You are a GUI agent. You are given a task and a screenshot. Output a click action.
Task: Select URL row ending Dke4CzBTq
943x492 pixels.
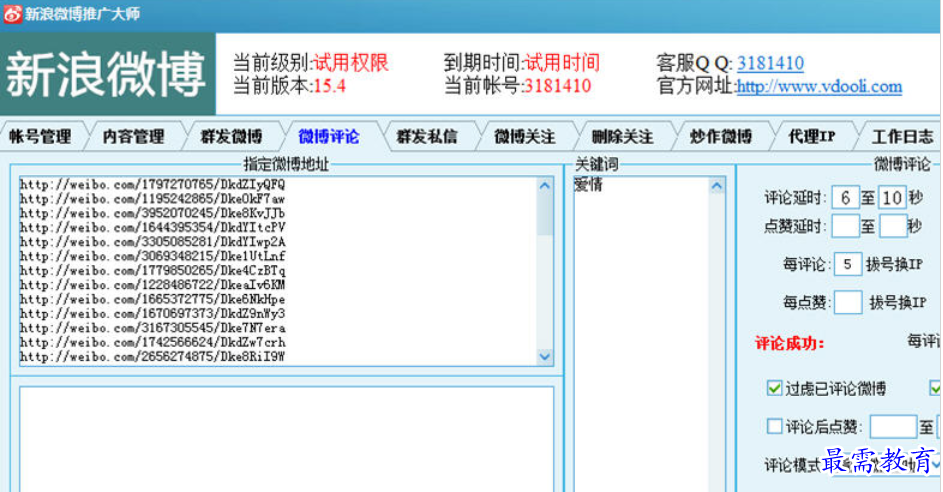152,271
